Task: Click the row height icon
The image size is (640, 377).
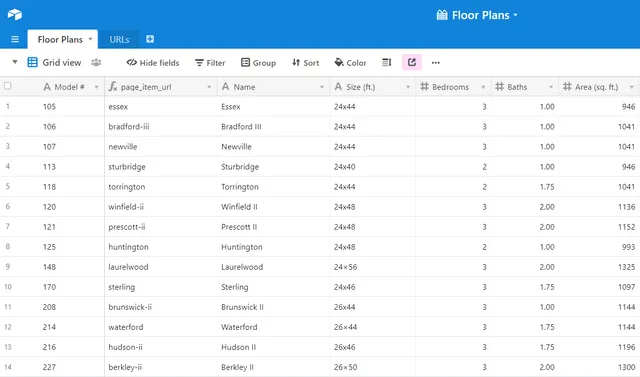Action: 387,62
